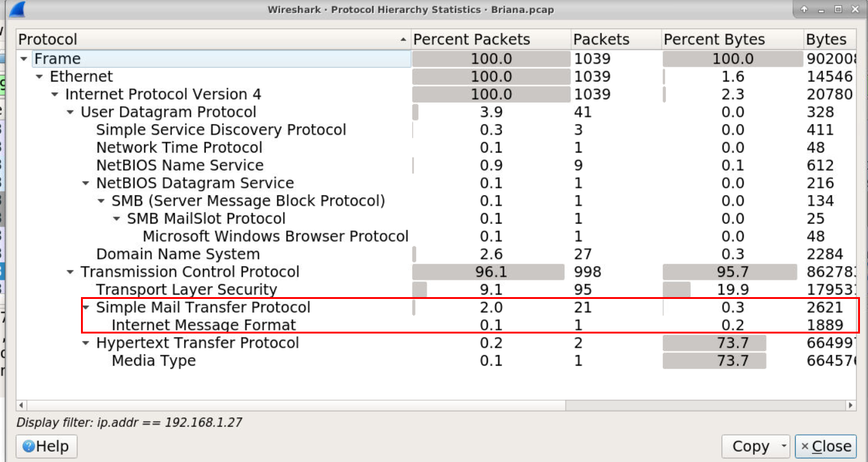The height and width of the screenshot is (462, 868).
Task: Click the keep-above arrow in title bar
Action: 804,9
